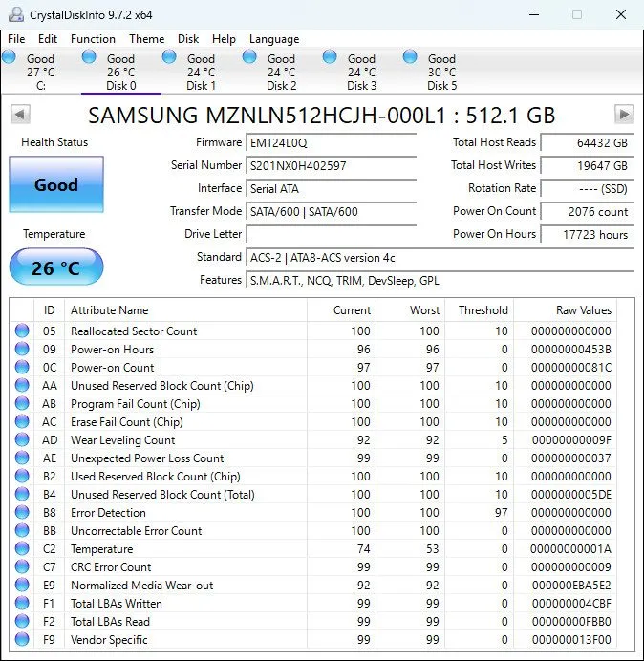Click the Transfer Mode field

click(331, 211)
